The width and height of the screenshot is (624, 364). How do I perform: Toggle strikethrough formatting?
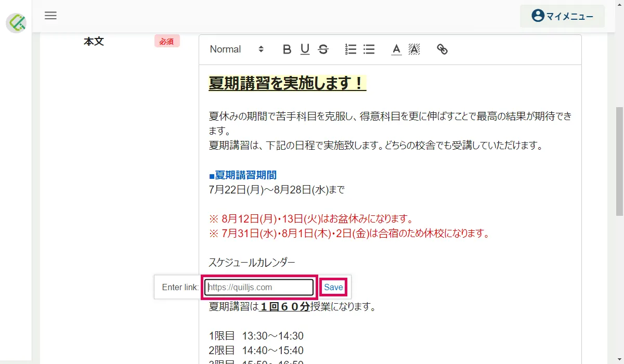323,49
